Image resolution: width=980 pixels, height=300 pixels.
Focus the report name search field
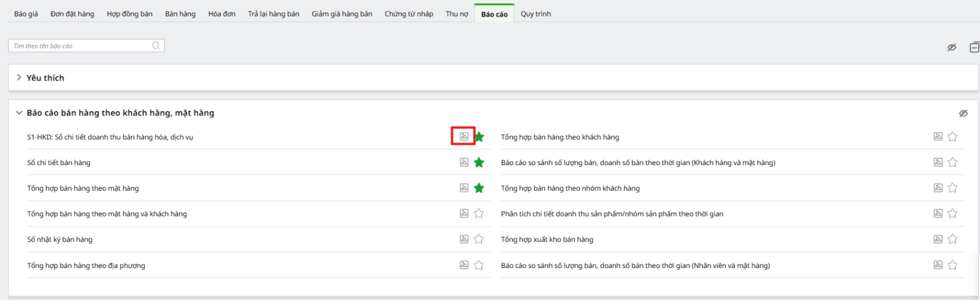80,46
